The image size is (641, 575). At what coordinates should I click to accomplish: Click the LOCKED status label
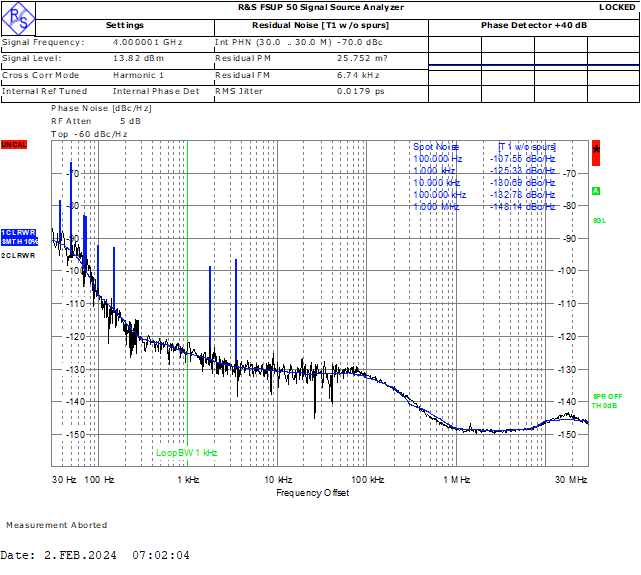pos(616,7)
